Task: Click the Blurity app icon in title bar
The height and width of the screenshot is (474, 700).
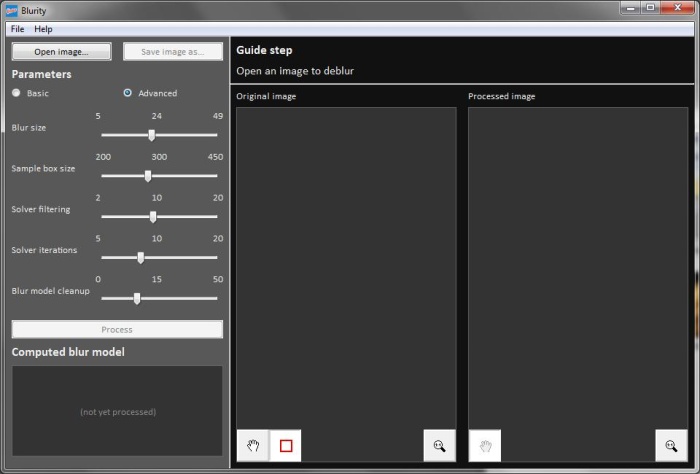Action: 12,10
